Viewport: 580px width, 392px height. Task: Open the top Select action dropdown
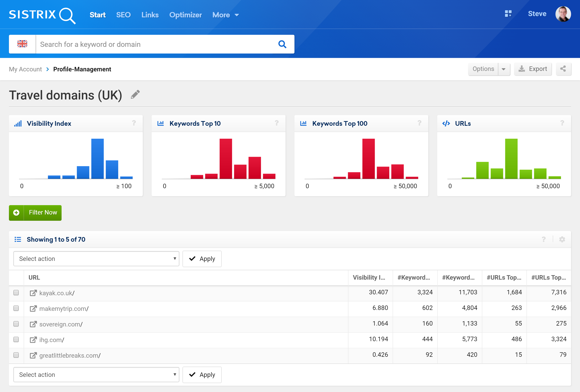[x=96, y=259]
